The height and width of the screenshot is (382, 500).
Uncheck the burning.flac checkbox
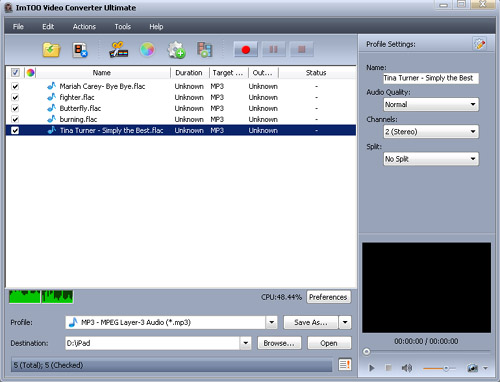coord(15,119)
